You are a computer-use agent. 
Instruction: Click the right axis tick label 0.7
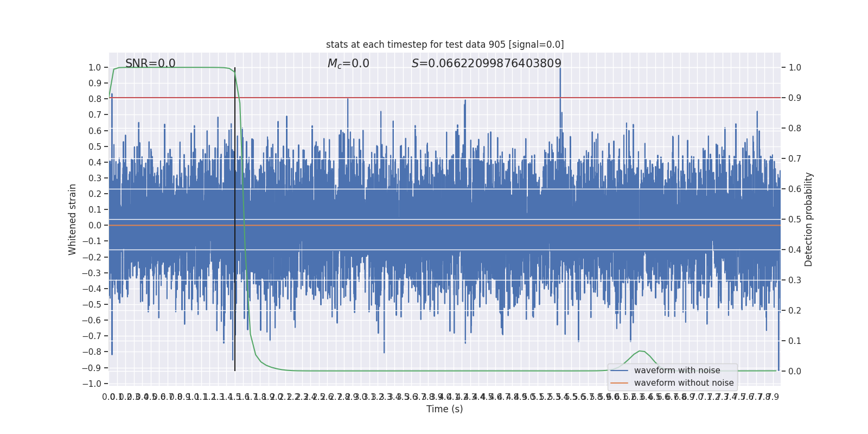pyautogui.click(x=795, y=159)
